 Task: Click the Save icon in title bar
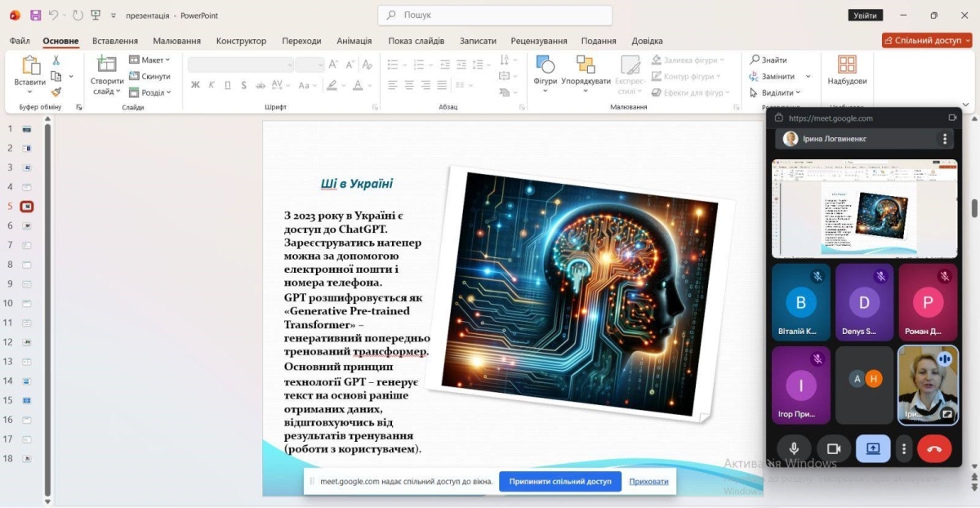(x=35, y=16)
